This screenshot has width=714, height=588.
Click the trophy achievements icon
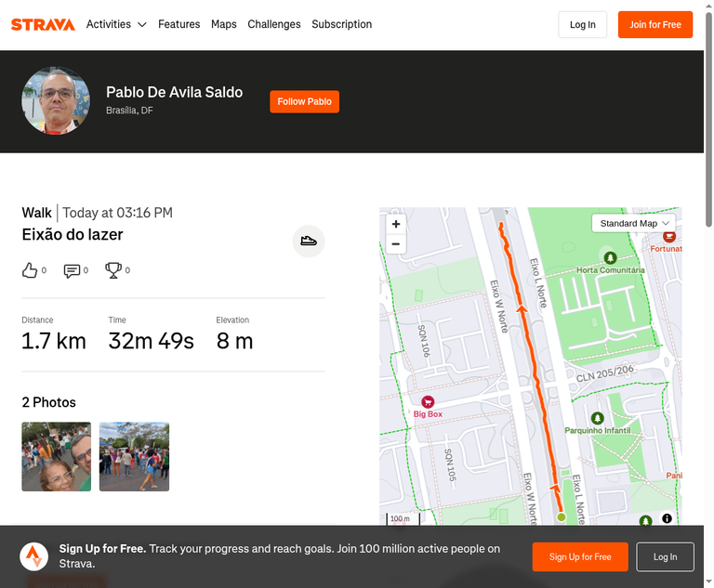pos(112,270)
